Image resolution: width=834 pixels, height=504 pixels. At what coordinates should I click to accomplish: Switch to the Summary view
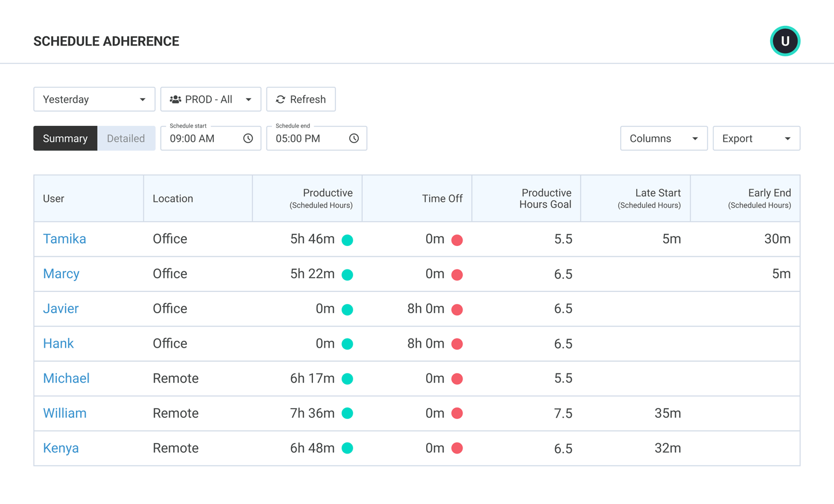(65, 138)
